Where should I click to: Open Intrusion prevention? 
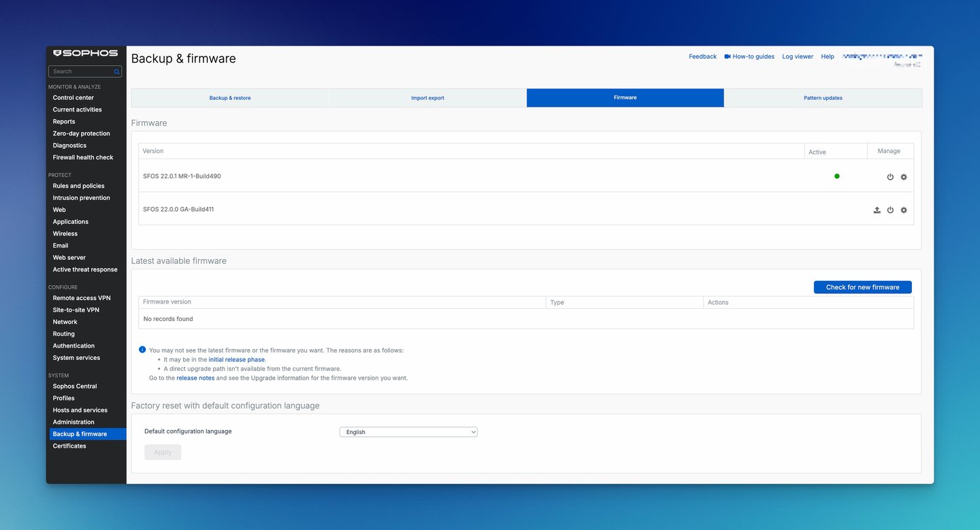(x=81, y=198)
